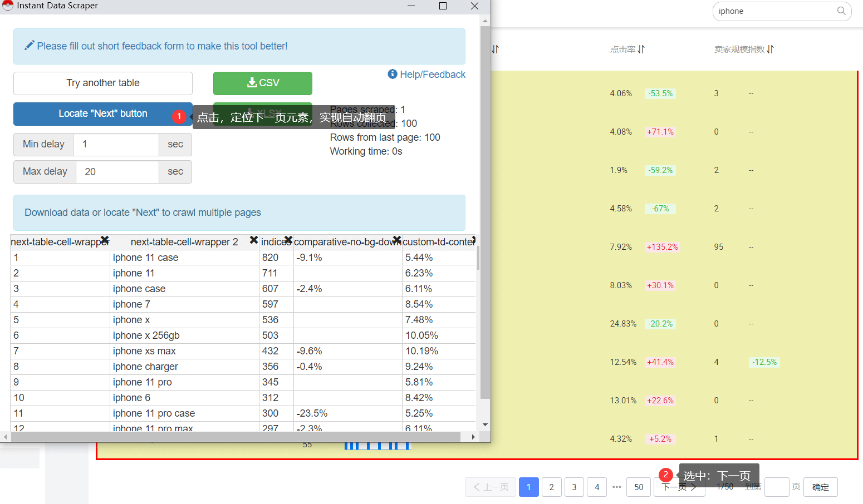Download scraped data as CSV
Image resolution: width=863 pixels, height=504 pixels.
click(262, 83)
